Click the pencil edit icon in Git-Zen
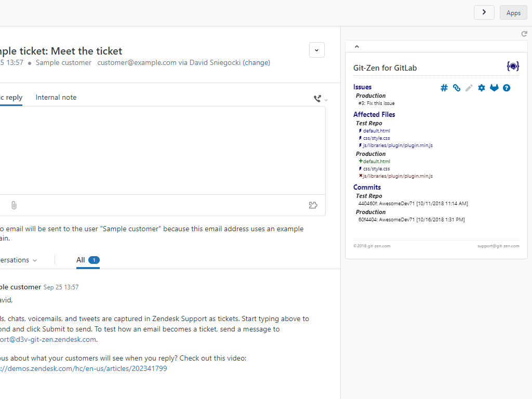The width and height of the screenshot is (532, 399). tap(469, 88)
